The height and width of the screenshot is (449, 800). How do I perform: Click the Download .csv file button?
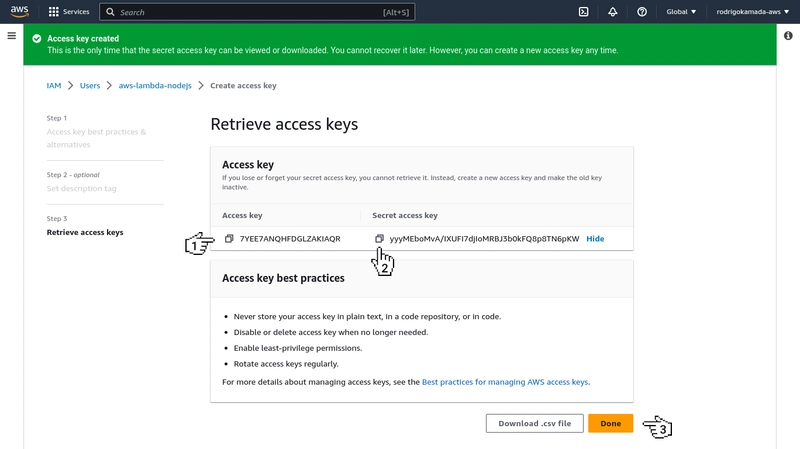(534, 423)
